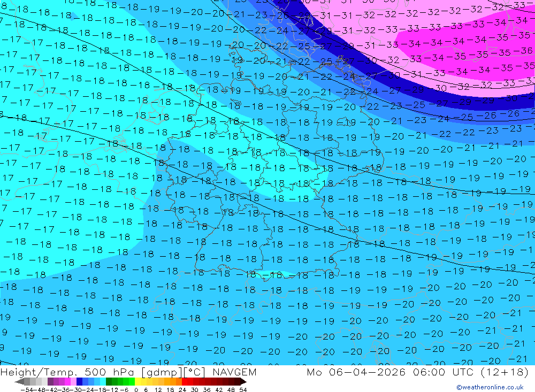Click the grey left arrow of the color scale
The height and width of the screenshot is (392, 535).
[19, 381]
